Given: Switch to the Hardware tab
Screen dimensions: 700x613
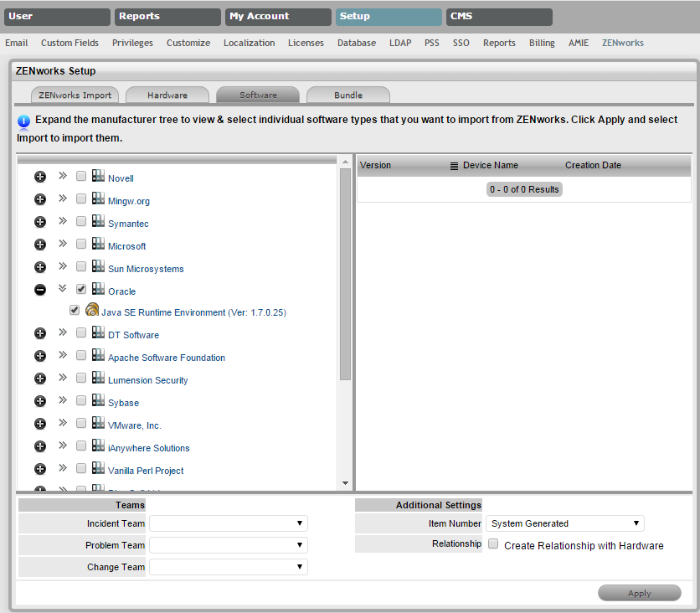Looking at the screenshot, I should point(167,95).
